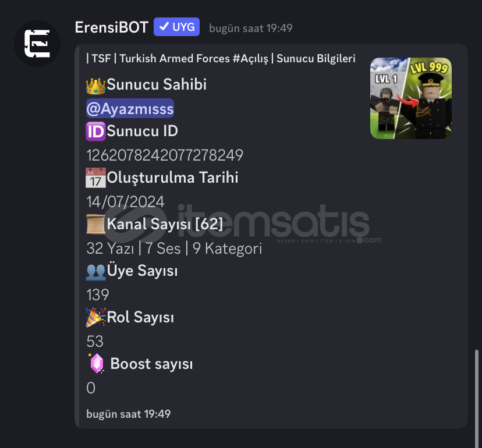Click the channel breakdown text 32 Yazı 7 Ses
The image size is (482, 448).
pos(133,248)
